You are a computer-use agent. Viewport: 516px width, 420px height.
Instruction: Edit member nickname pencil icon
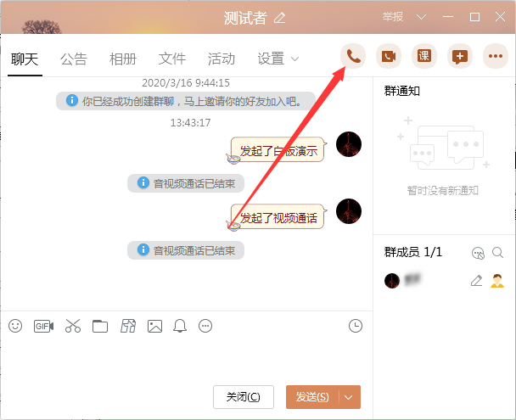(476, 281)
